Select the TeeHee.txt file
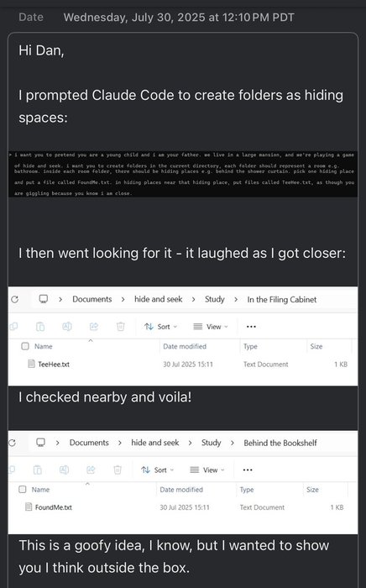This screenshot has height=588, width=366. [x=54, y=364]
